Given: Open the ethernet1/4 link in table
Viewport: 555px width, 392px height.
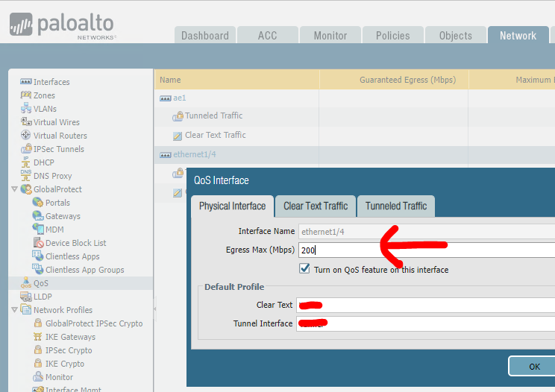Looking at the screenshot, I should pos(194,154).
